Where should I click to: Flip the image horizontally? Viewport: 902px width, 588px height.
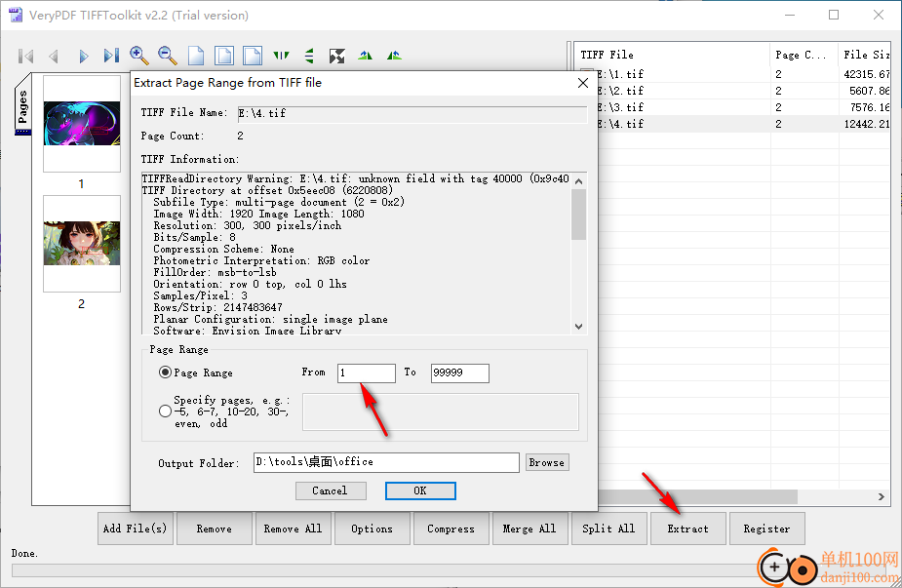(281, 56)
